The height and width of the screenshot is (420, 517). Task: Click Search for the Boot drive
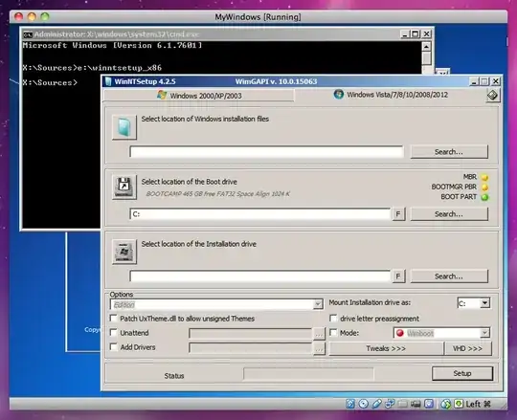pos(449,214)
